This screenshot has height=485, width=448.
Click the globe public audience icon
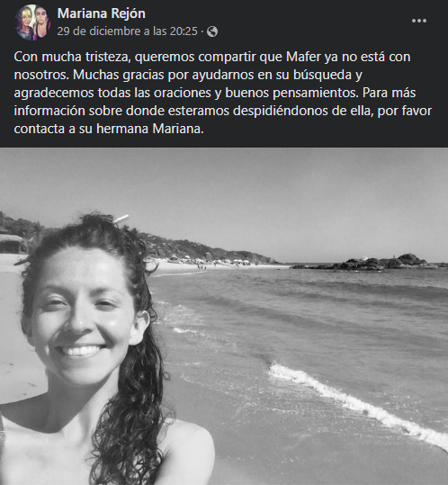click(x=212, y=31)
